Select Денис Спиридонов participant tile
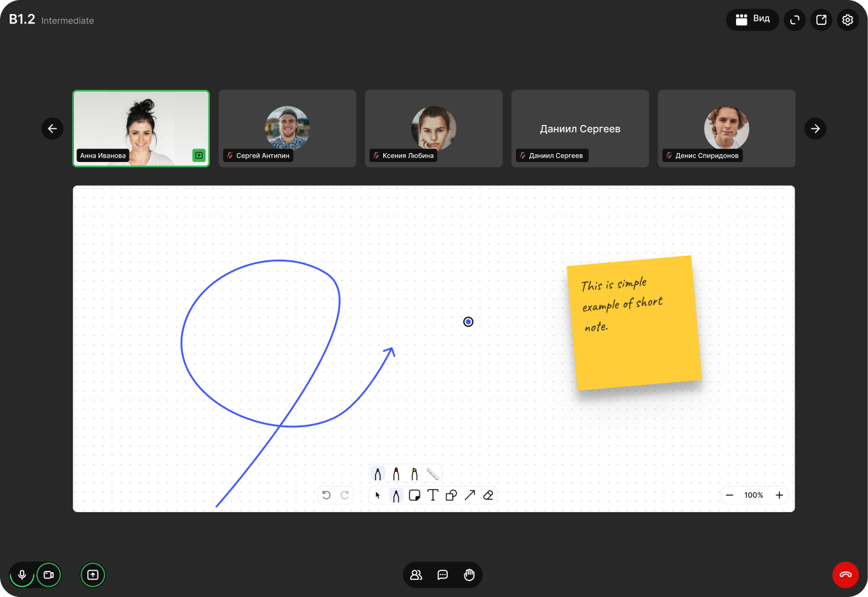The height and width of the screenshot is (597, 868). (x=726, y=128)
